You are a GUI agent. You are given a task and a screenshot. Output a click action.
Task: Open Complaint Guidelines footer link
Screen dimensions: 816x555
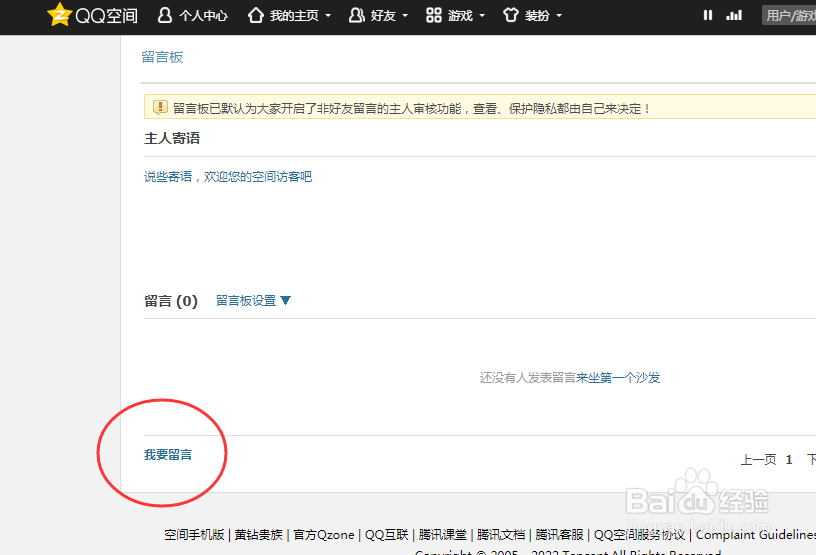(756, 535)
